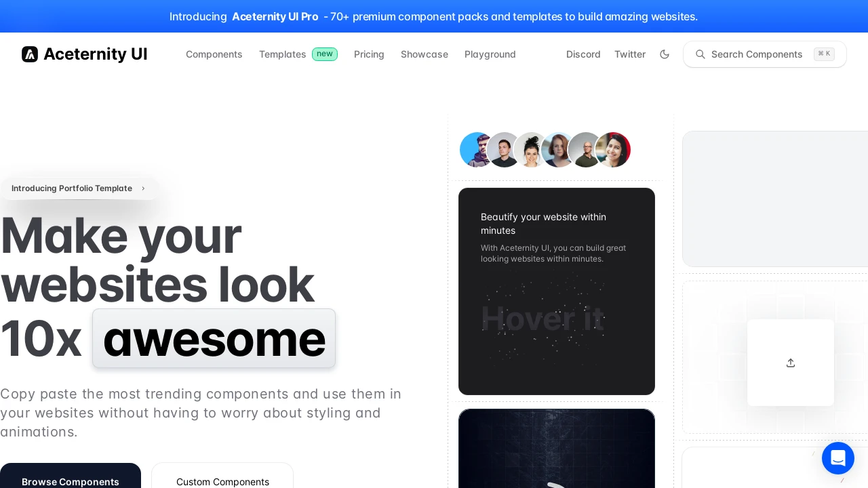The height and width of the screenshot is (488, 868).
Task: Click the chevron on the Portfolio Template pill
Action: point(143,188)
